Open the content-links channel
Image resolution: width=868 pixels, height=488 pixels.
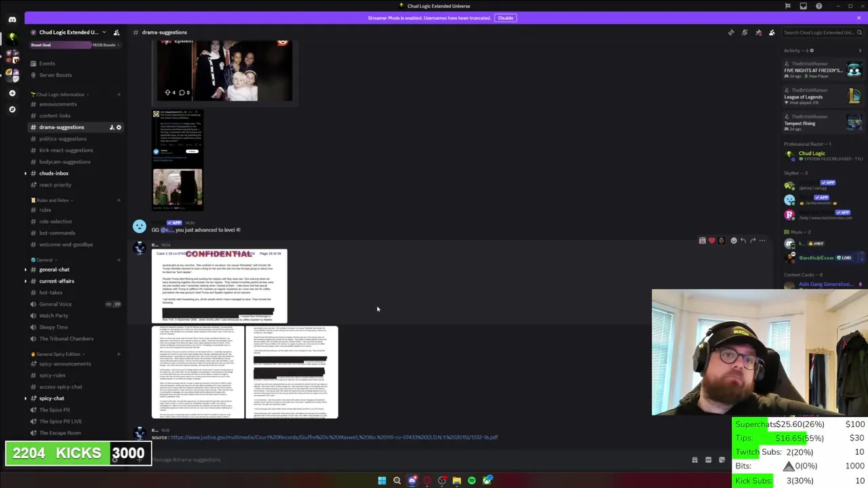click(x=75, y=116)
